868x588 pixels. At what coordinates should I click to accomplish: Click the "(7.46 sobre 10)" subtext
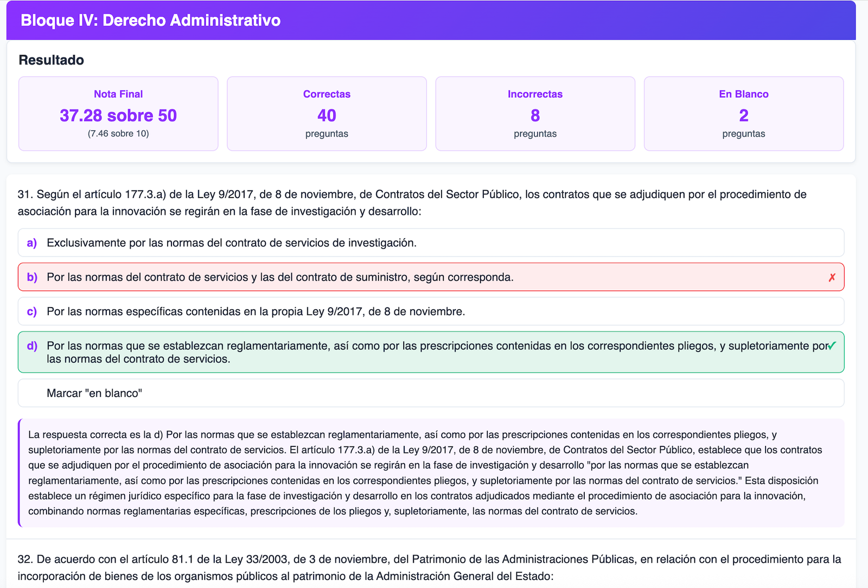coord(118,133)
